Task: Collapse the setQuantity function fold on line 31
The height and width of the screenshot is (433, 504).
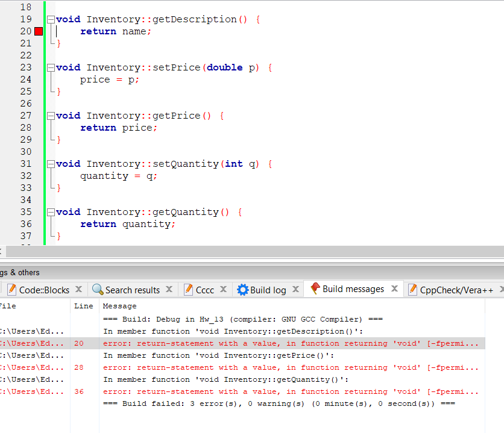Action: coord(51,163)
